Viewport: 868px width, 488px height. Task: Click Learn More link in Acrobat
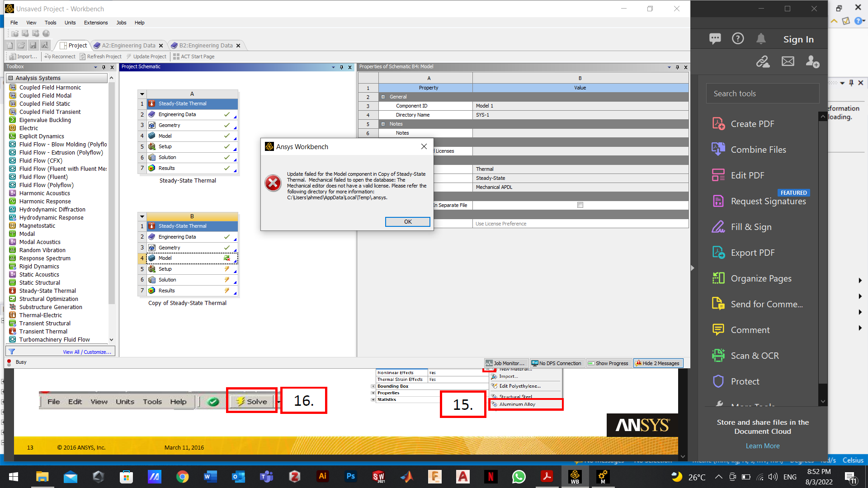[x=762, y=446]
